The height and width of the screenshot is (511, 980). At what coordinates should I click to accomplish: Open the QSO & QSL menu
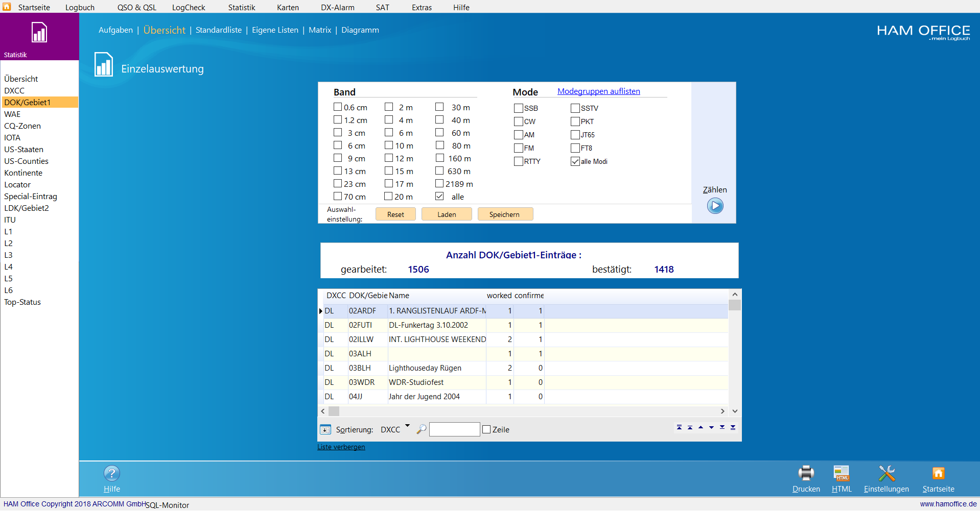click(x=137, y=7)
